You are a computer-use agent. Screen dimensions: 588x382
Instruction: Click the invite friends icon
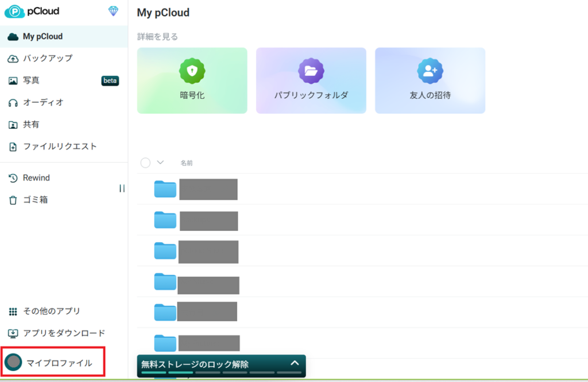430,71
